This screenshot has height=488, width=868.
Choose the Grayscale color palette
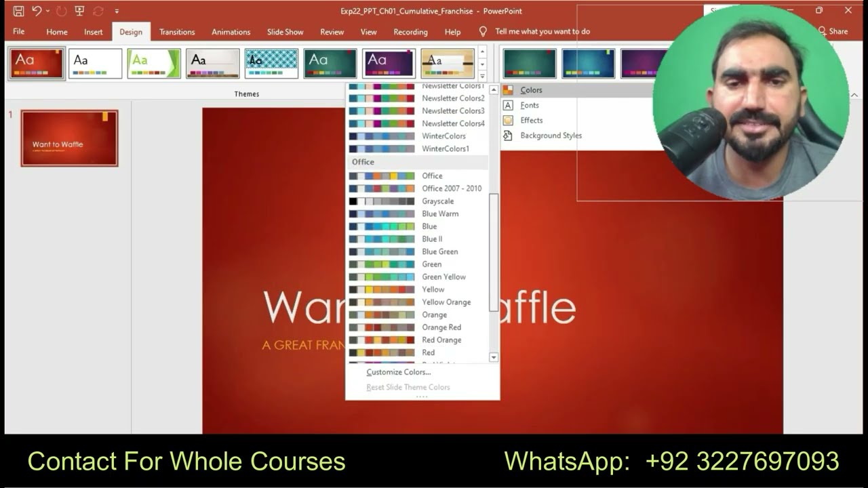[x=417, y=201]
